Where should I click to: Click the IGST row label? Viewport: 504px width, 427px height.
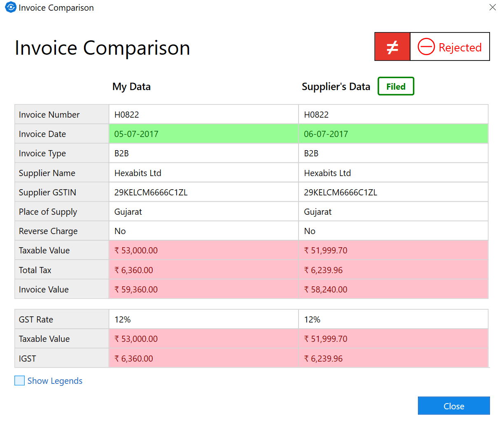[x=27, y=359]
